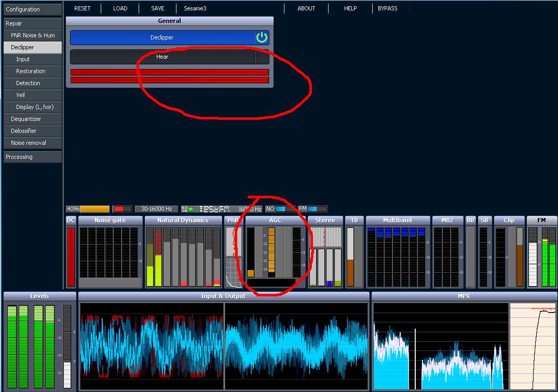Open the Natural Dynamics meter panel
Screen dimensions: 558x392
tap(183, 220)
